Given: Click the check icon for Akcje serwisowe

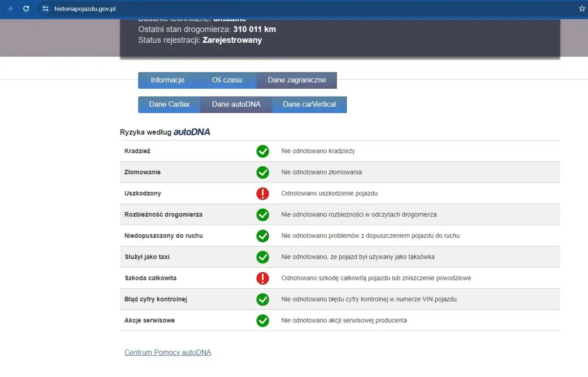Looking at the screenshot, I should tap(263, 320).
